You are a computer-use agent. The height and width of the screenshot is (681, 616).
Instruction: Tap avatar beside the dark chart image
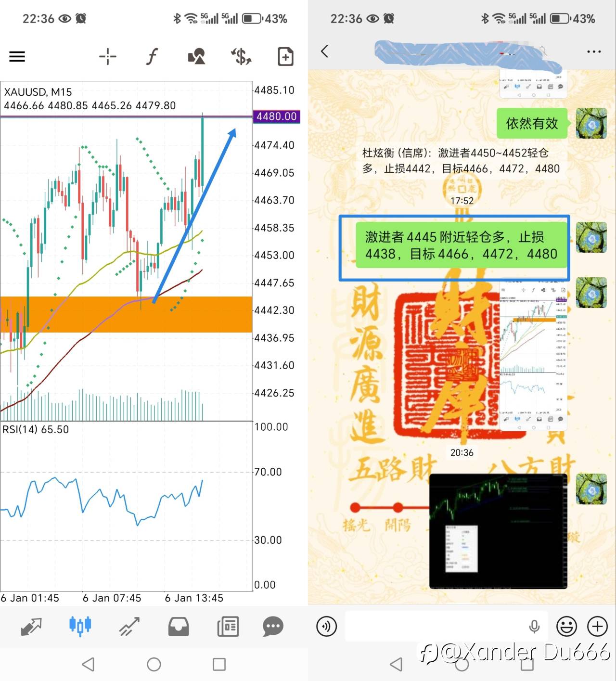[591, 489]
